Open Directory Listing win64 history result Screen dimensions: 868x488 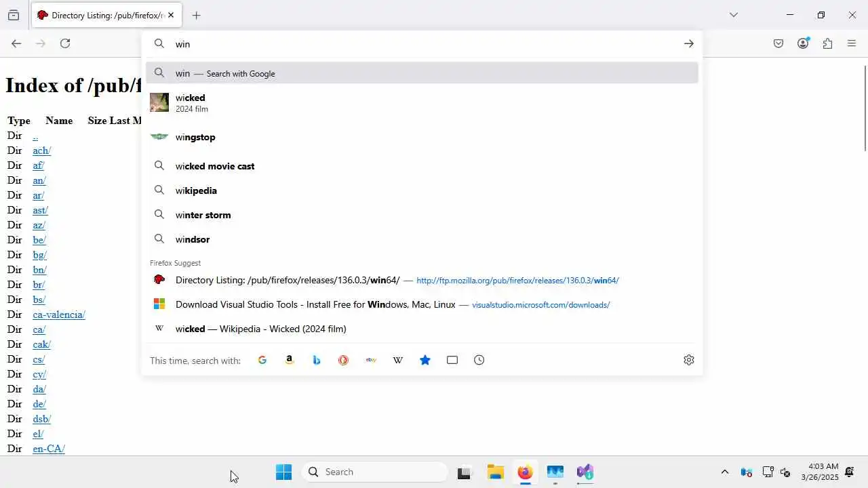[422, 280]
